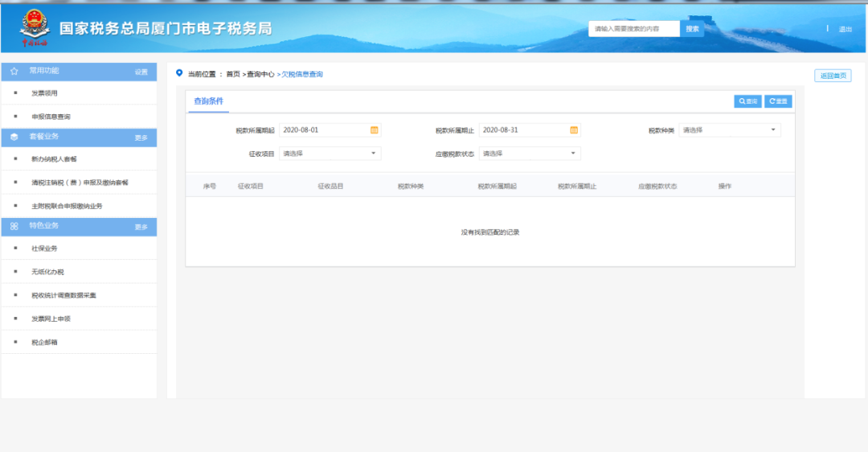
Task: Open 税企邮箱 in the sidebar
Action: click(x=44, y=343)
